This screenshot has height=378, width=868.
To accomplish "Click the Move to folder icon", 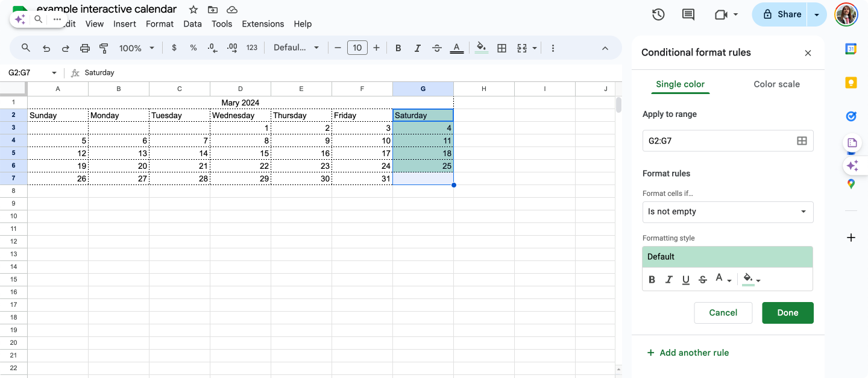I will coord(213,10).
